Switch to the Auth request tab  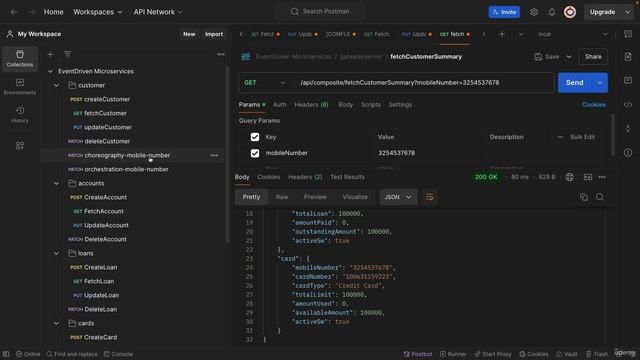pos(279,105)
